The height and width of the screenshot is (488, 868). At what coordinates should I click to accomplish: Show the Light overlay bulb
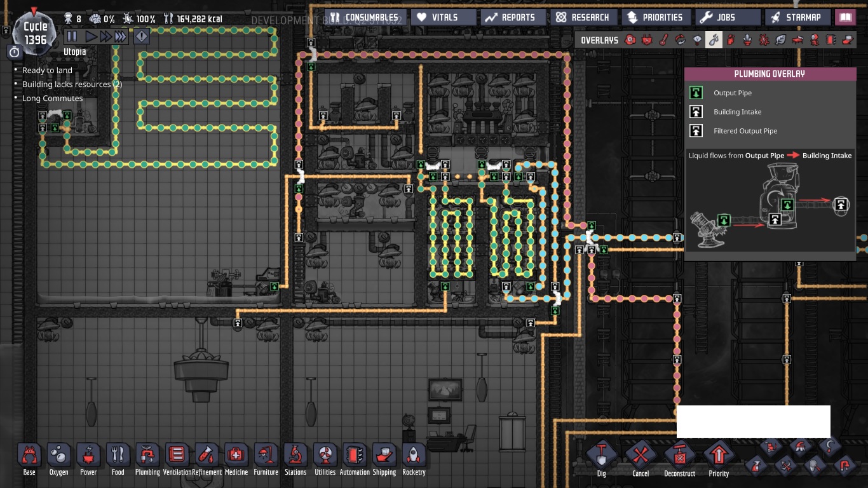click(x=697, y=40)
